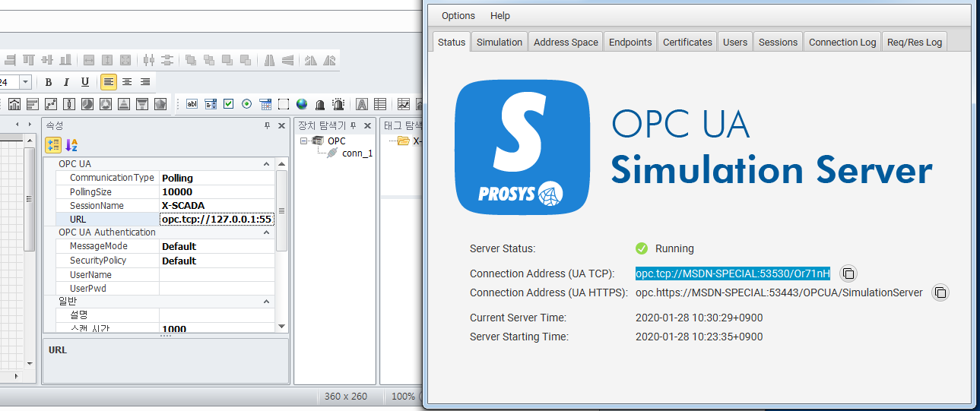Select center text alignment

(x=127, y=82)
